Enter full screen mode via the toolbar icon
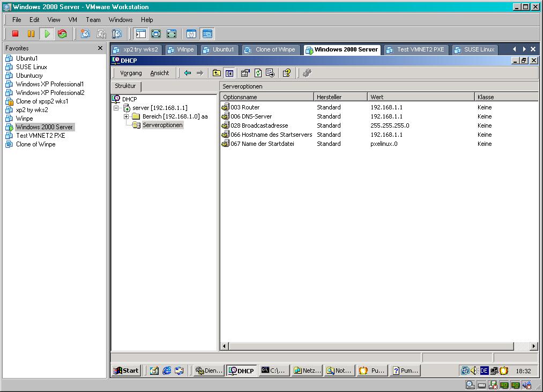Screen dimensions: 543x392 172,34
